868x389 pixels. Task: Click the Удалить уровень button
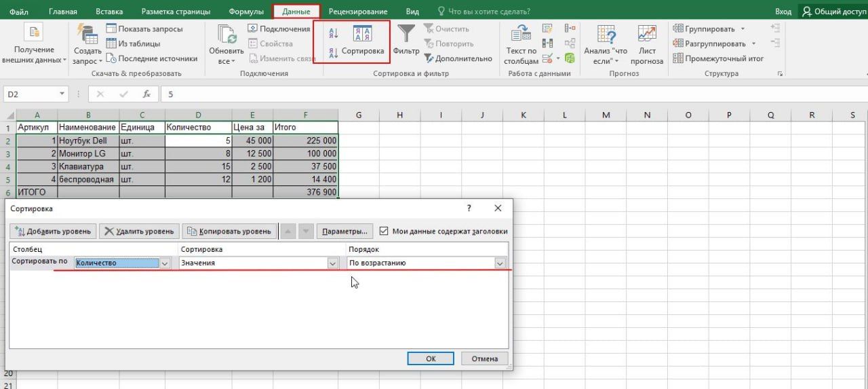coord(140,231)
